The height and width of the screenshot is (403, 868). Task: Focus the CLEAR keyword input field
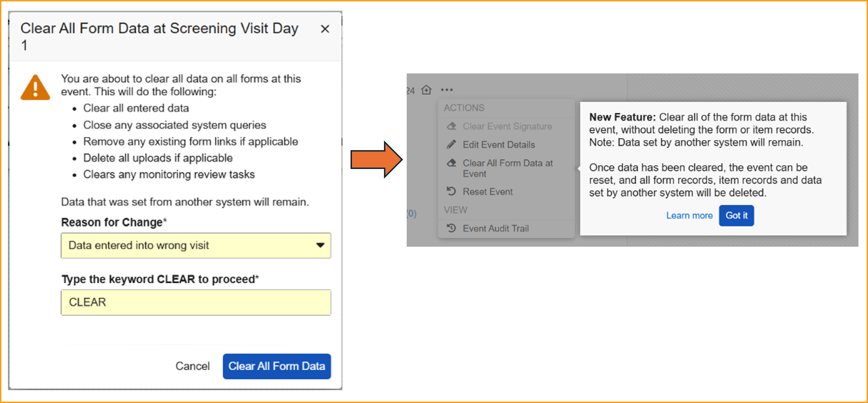[x=195, y=302]
